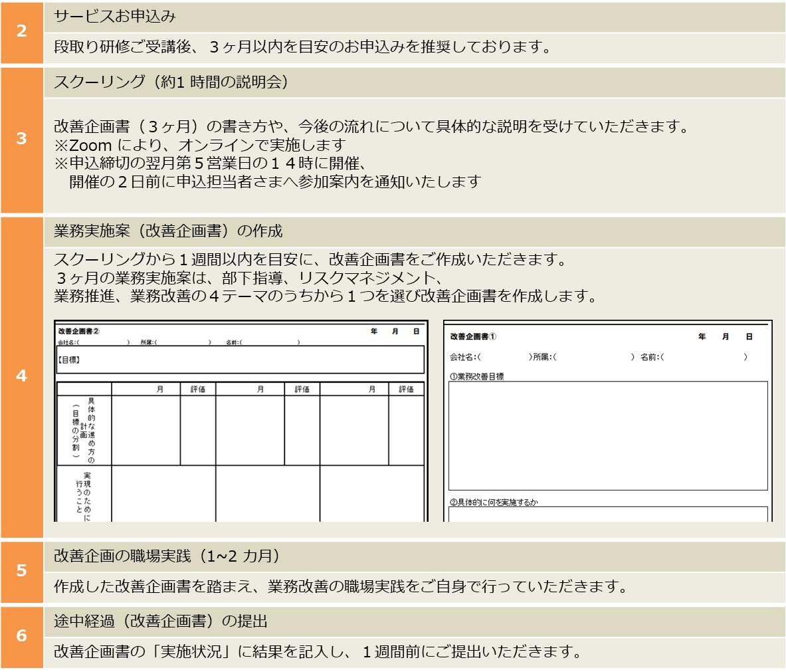Viewport: 786px width, 672px height.
Task: Click the orange step number 5 cell
Action: 21,572
